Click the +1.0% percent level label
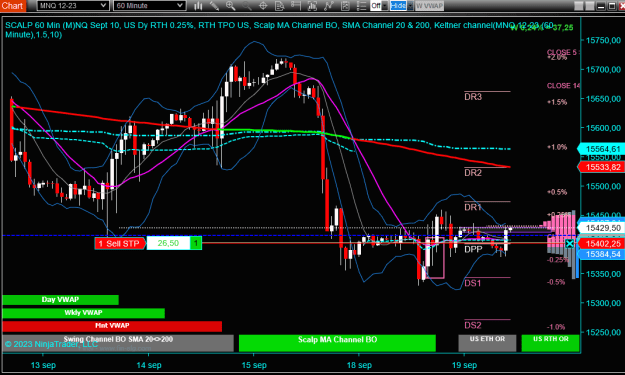625x375 pixels. 557,147
